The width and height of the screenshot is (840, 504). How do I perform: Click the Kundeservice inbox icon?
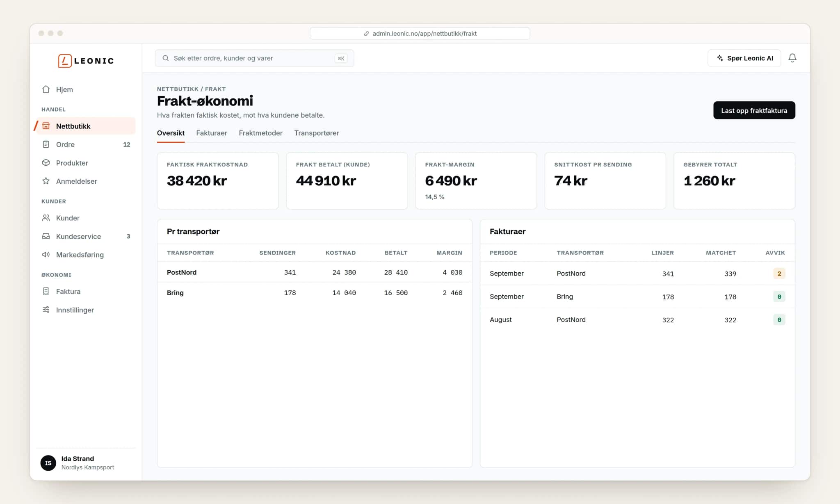point(46,236)
